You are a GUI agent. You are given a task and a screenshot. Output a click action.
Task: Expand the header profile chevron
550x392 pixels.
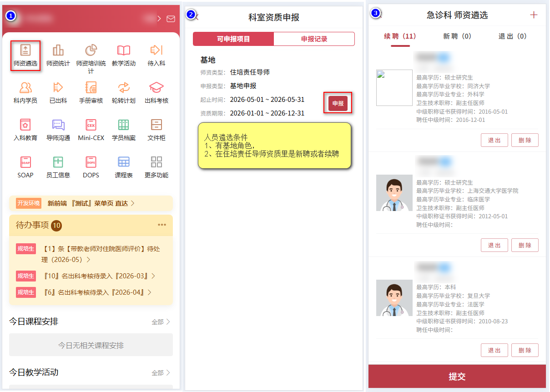click(159, 19)
